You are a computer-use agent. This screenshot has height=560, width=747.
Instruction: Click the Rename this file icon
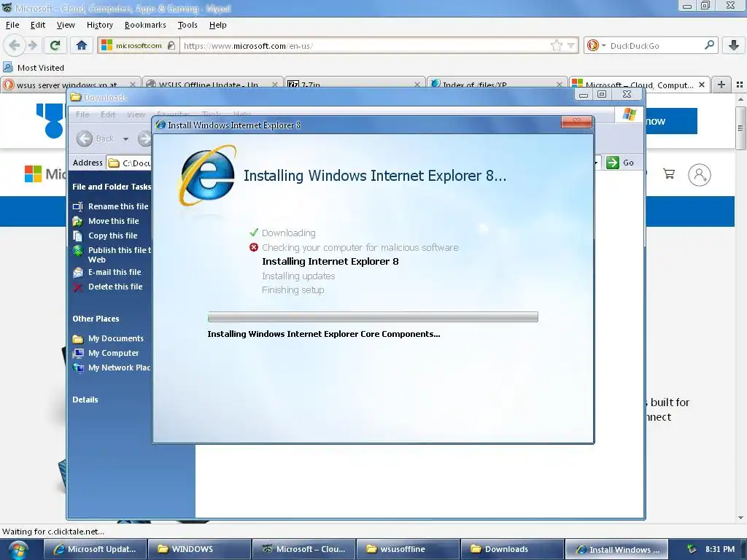point(77,206)
